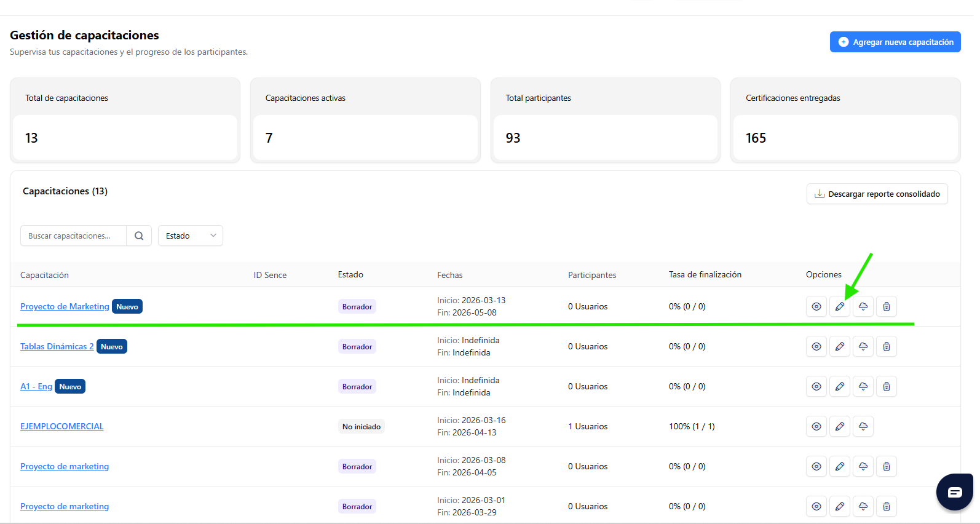The image size is (980, 524).
Task: Click the Certificaciones entregadas card showing 165
Action: click(845, 121)
